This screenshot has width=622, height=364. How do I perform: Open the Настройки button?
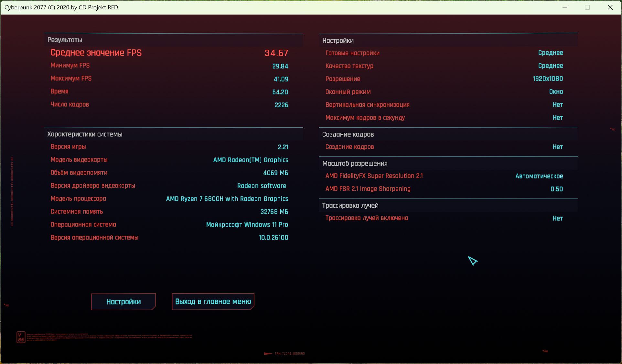click(123, 302)
